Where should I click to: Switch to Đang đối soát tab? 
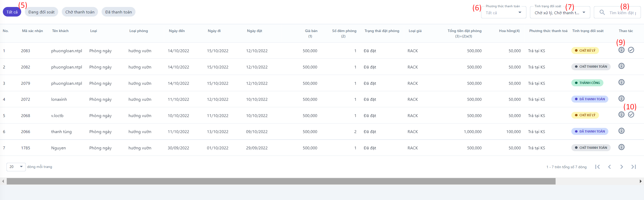point(41,12)
